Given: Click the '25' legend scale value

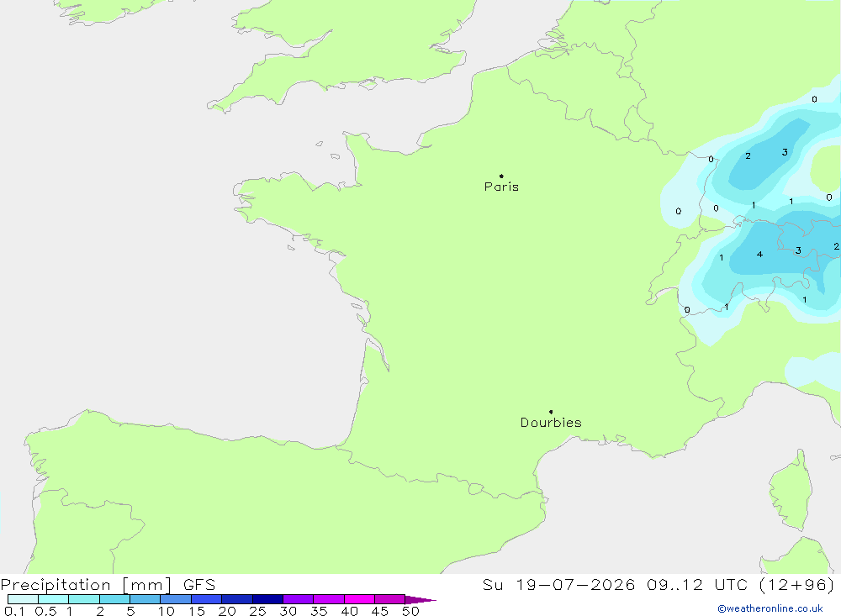Looking at the screenshot, I should (x=258, y=611).
